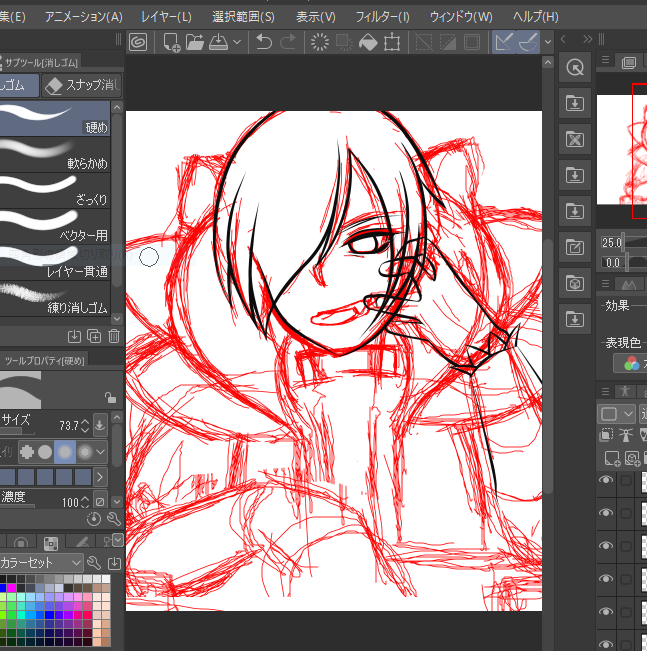Import a sub tool via download icon

[74, 336]
